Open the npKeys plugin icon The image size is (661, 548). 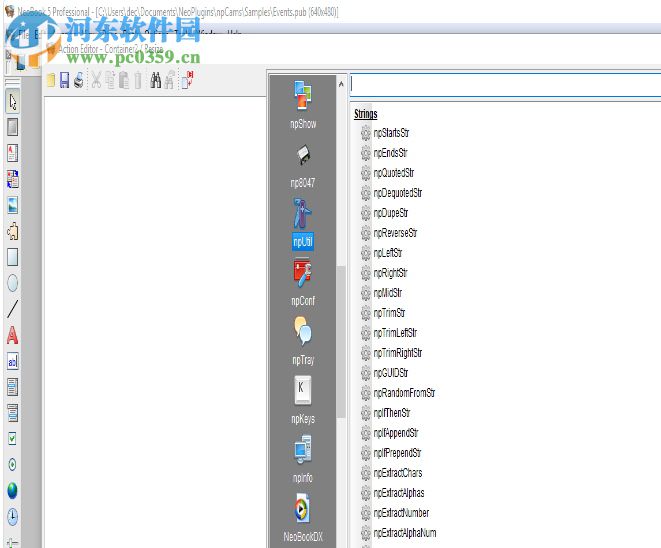pyautogui.click(x=303, y=390)
